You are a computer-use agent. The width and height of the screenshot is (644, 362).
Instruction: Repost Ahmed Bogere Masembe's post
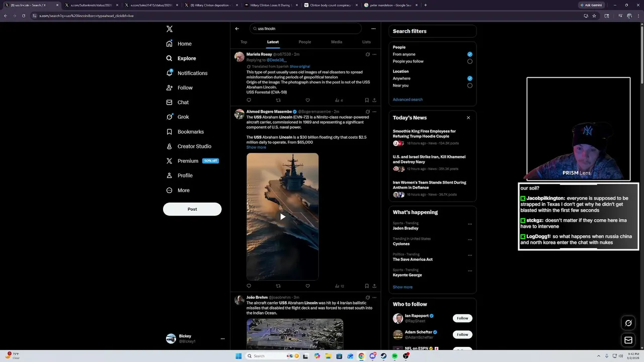278,286
